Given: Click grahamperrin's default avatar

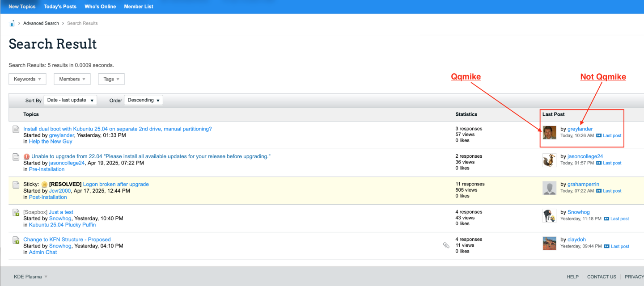Looking at the screenshot, I should (x=549, y=188).
